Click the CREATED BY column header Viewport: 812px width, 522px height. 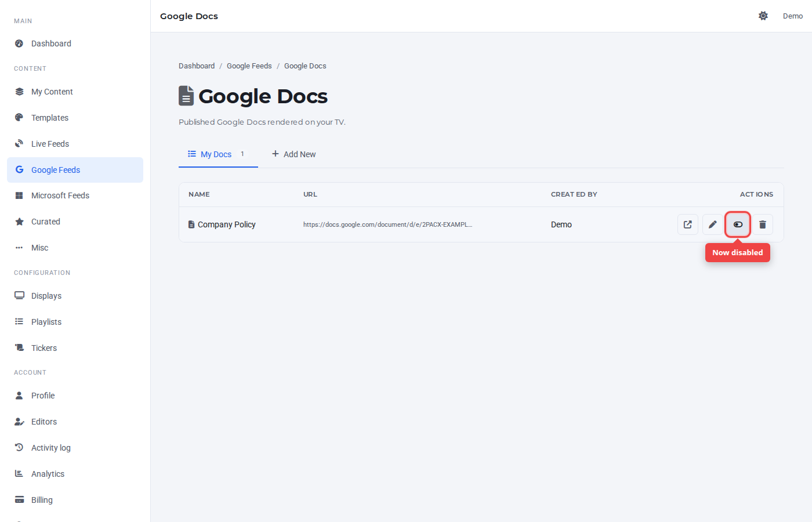point(574,194)
